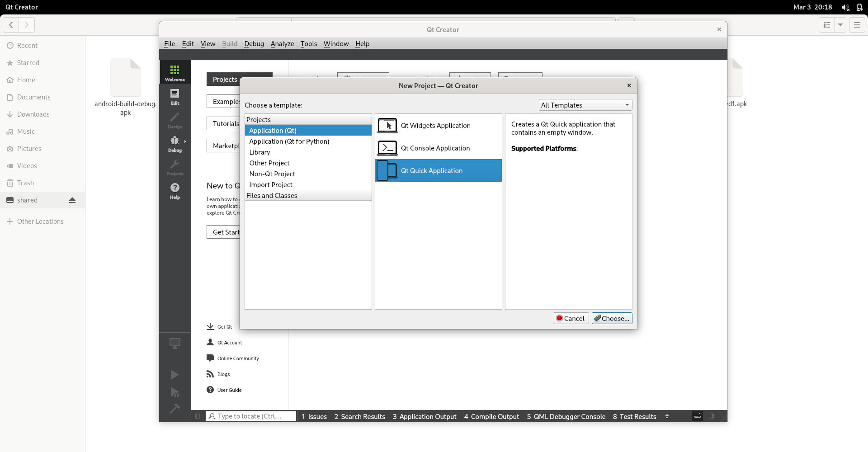
Task: Open output pane selector arrows in status bar
Action: (667, 416)
